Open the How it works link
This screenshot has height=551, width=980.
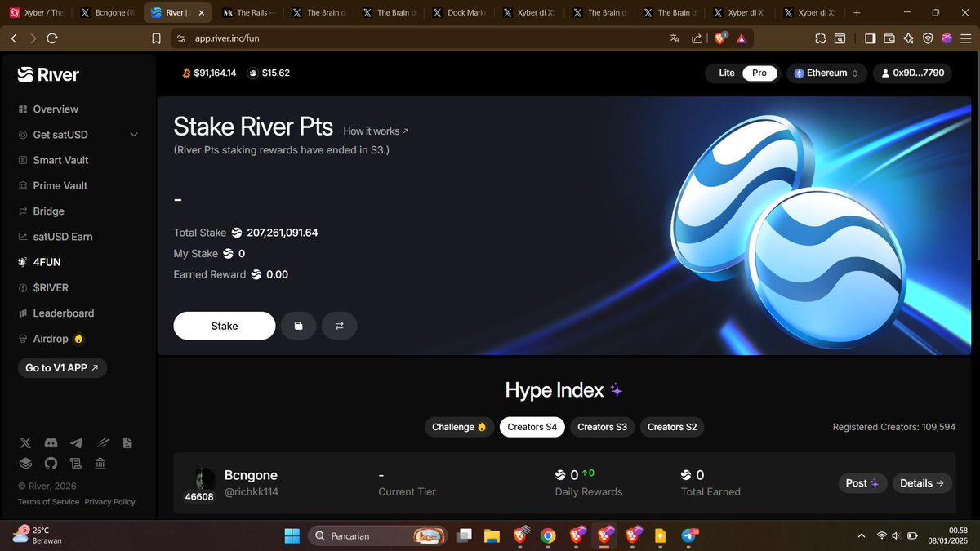pyautogui.click(x=370, y=131)
